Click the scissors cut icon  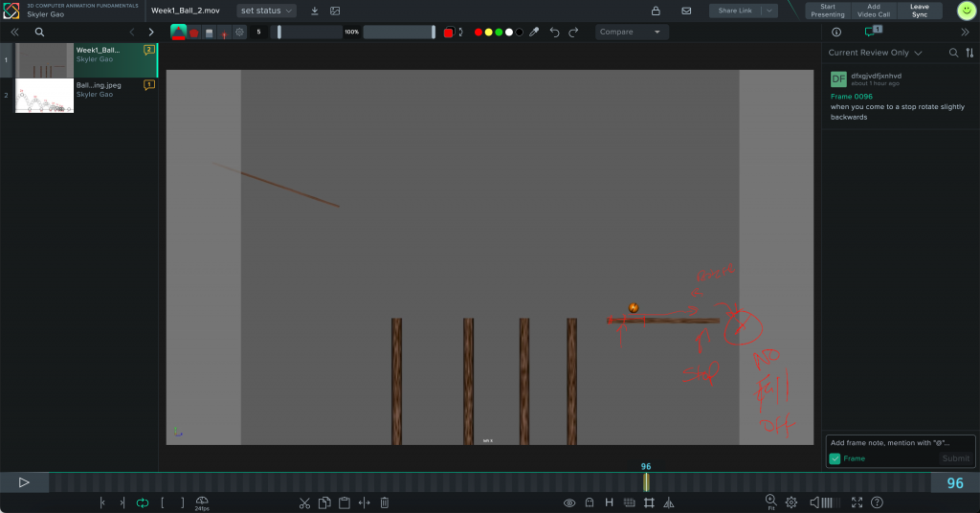(304, 502)
